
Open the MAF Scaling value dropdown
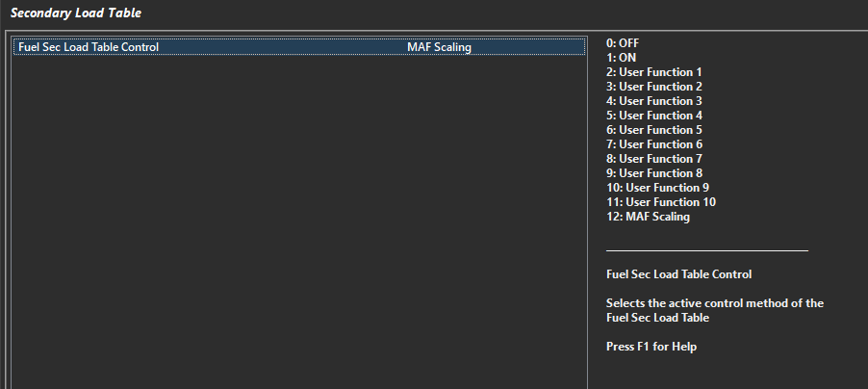439,47
